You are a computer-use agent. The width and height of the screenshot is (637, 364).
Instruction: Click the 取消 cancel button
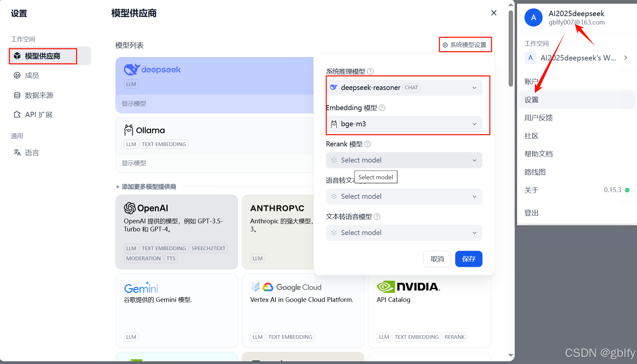click(x=437, y=259)
